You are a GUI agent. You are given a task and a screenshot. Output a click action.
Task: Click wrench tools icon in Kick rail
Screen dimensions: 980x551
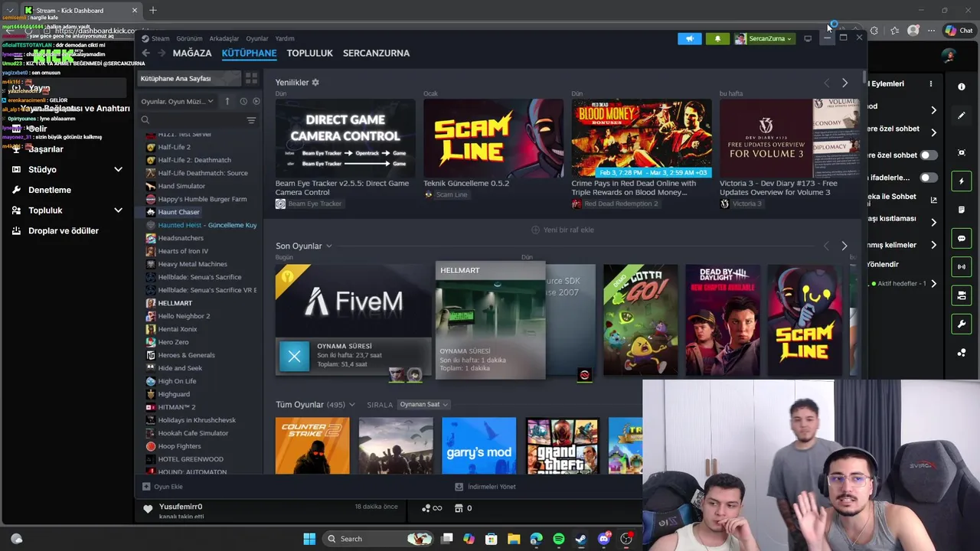point(962,324)
